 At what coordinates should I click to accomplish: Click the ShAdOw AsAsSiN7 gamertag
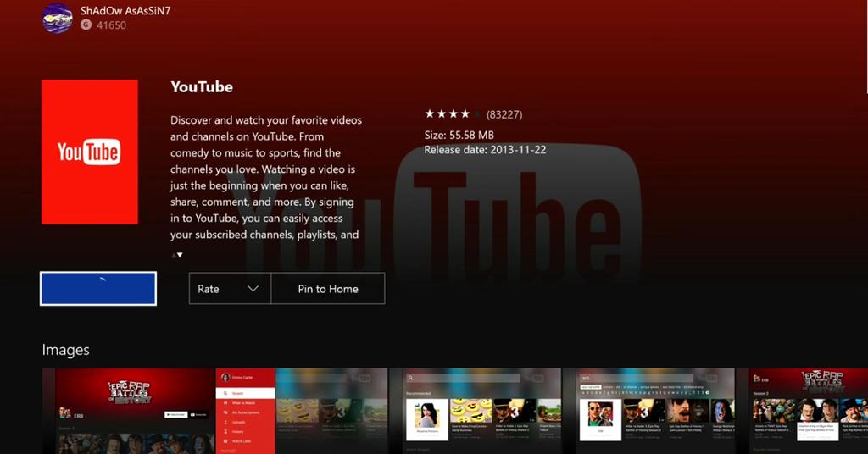tap(125, 10)
